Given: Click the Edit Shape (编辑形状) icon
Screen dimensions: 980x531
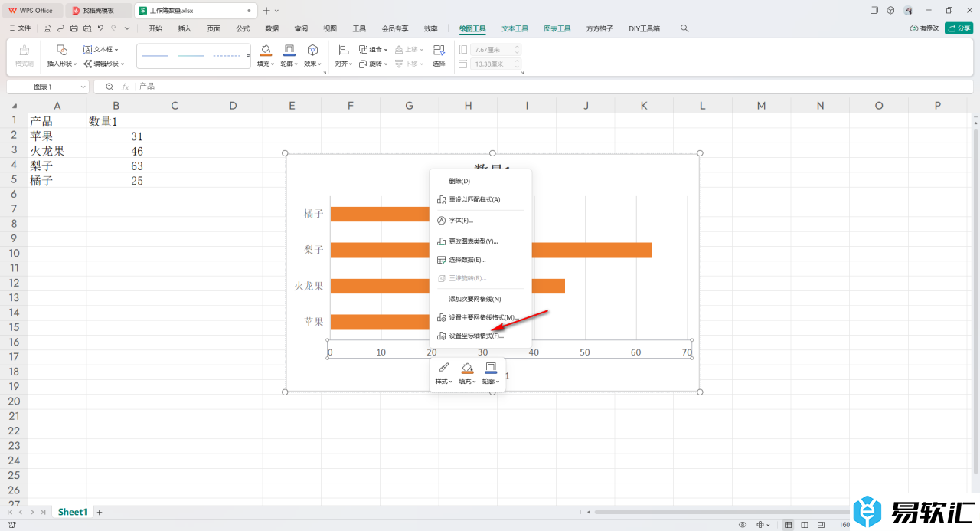Looking at the screenshot, I should [x=88, y=64].
